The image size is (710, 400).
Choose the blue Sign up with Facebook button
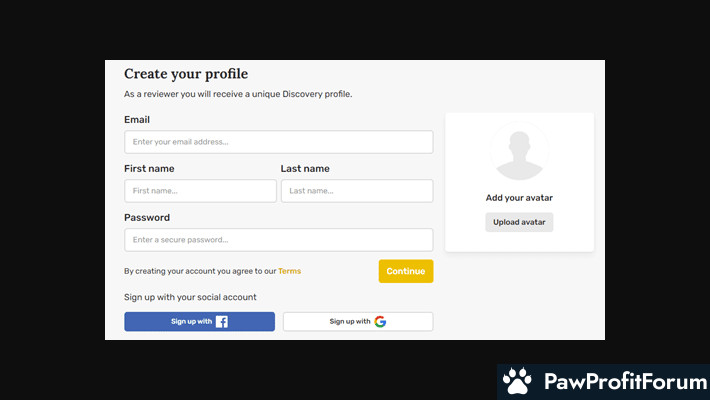coord(200,322)
